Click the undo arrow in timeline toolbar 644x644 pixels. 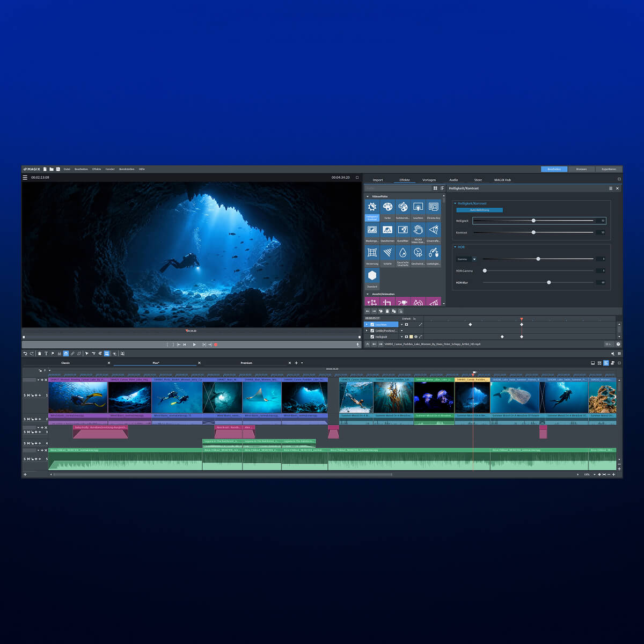point(25,354)
